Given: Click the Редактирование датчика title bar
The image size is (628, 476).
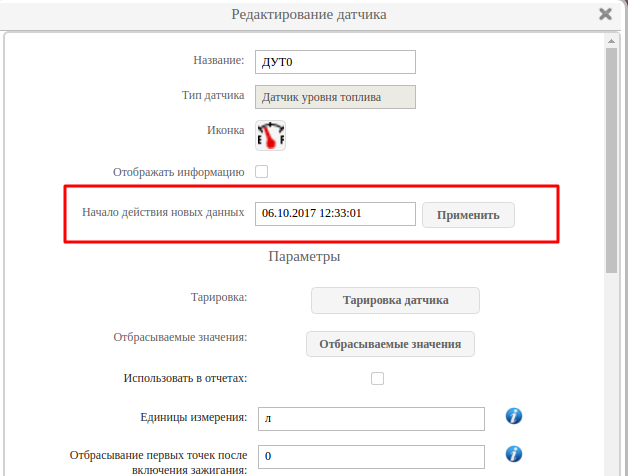Looking at the screenshot, I should pos(308,14).
